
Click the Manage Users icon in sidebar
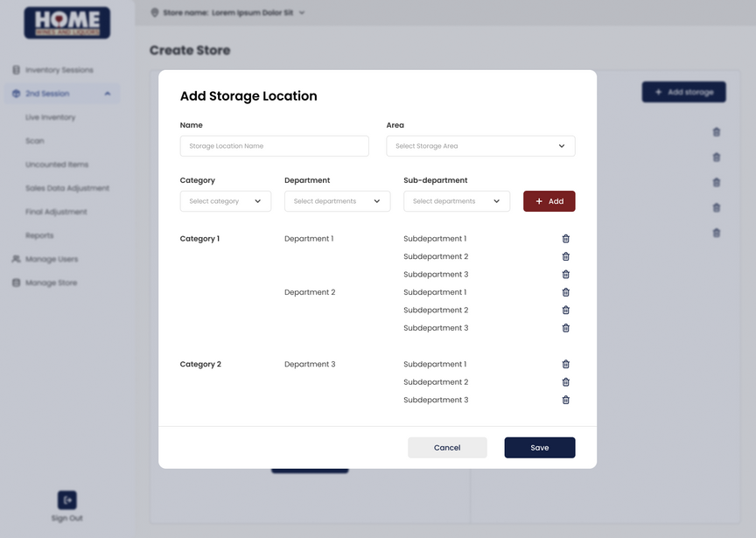pyautogui.click(x=17, y=259)
